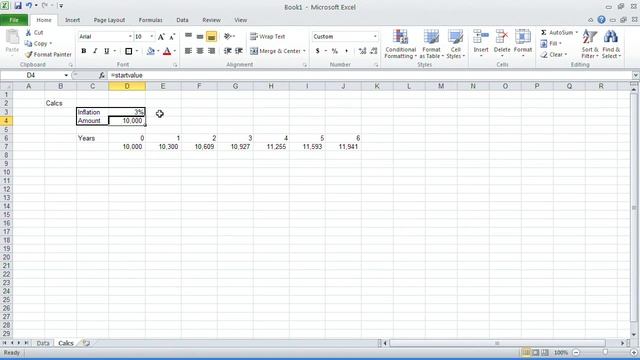640x360 pixels.
Task: Switch to Page Break Preview in status bar
Action: [545, 352]
